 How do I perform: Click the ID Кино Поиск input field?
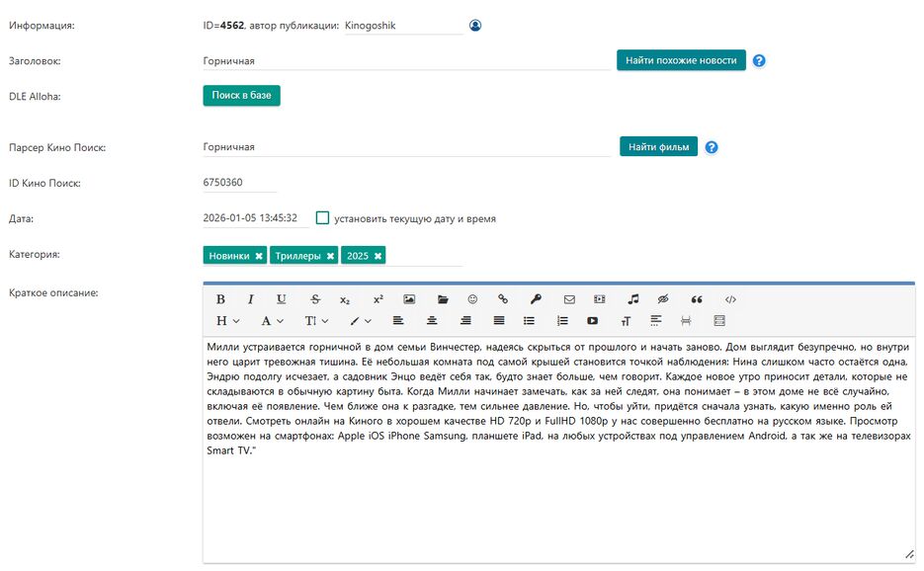(239, 183)
